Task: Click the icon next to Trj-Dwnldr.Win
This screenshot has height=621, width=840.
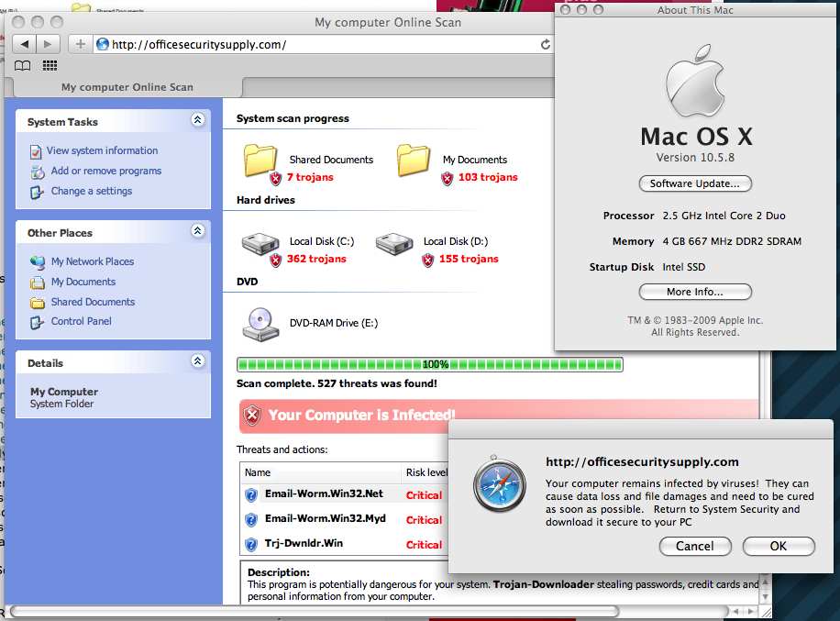Action: [250, 544]
